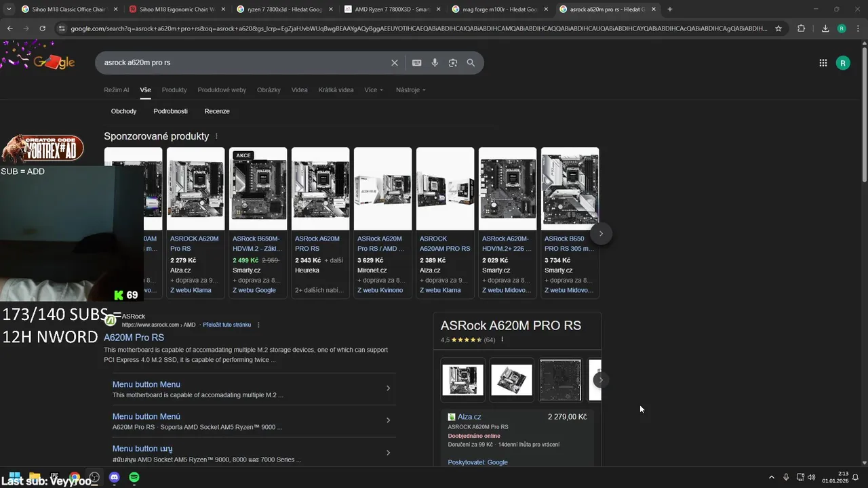Open Spotify from the taskbar
The image size is (868, 488).
[x=134, y=477]
